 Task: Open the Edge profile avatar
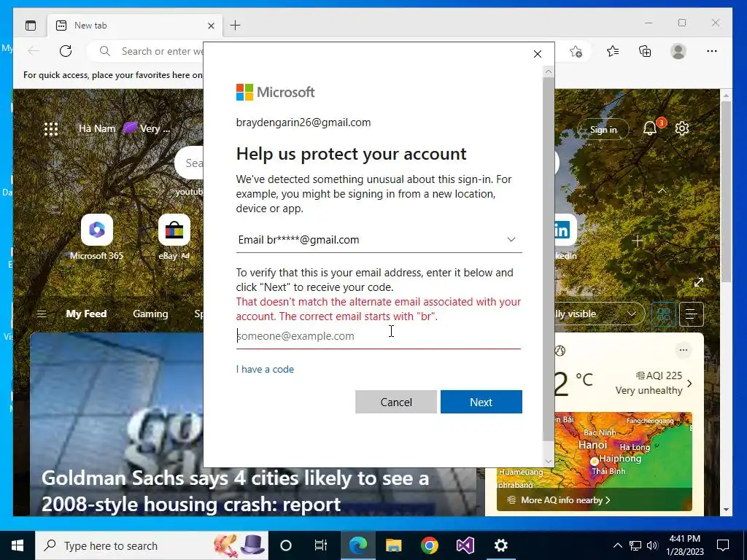(678, 51)
